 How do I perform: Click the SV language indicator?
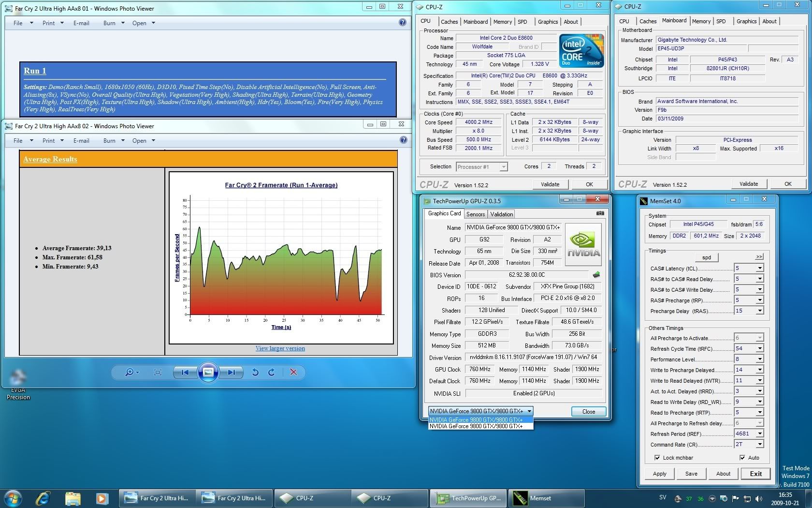[x=663, y=497]
